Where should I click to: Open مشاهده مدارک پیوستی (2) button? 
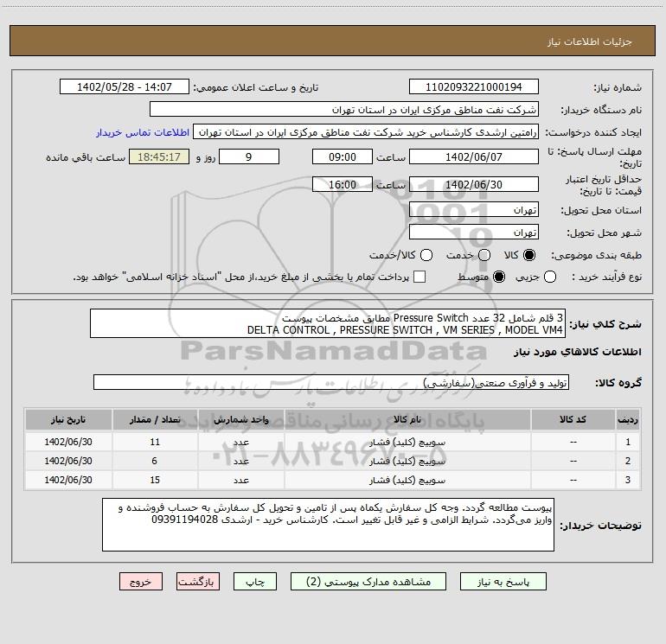click(x=368, y=581)
